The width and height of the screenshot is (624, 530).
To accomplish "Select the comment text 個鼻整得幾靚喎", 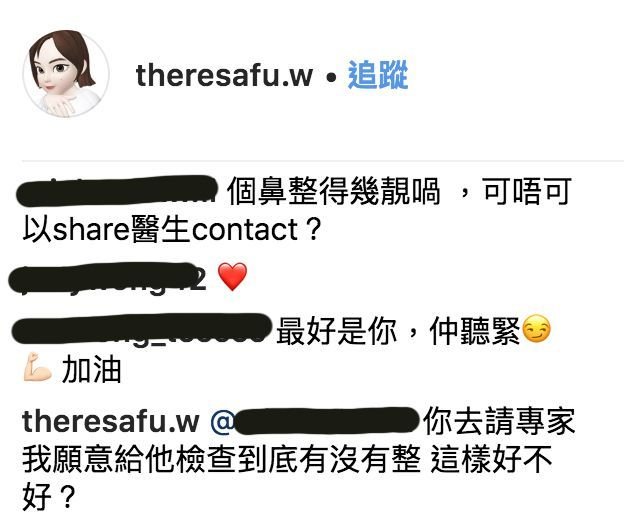I will coord(334,191).
